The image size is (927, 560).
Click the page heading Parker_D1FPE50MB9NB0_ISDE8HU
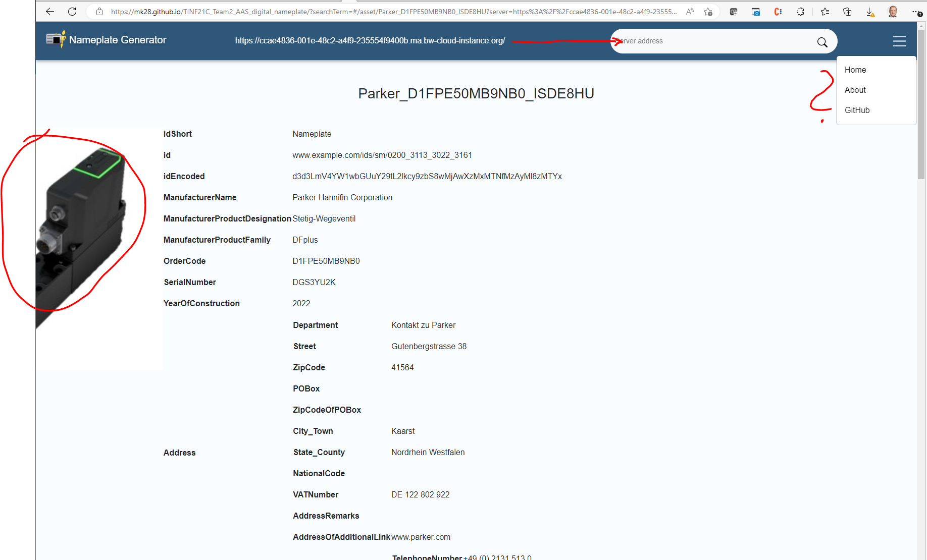[x=476, y=93]
